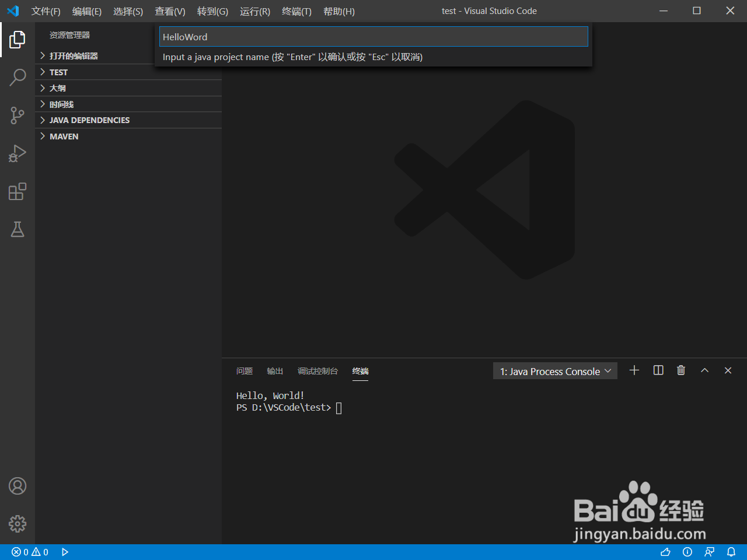Screen dimensions: 747x560
Task: Expand the JAVA DEPENDENCIES section
Action: (128, 120)
